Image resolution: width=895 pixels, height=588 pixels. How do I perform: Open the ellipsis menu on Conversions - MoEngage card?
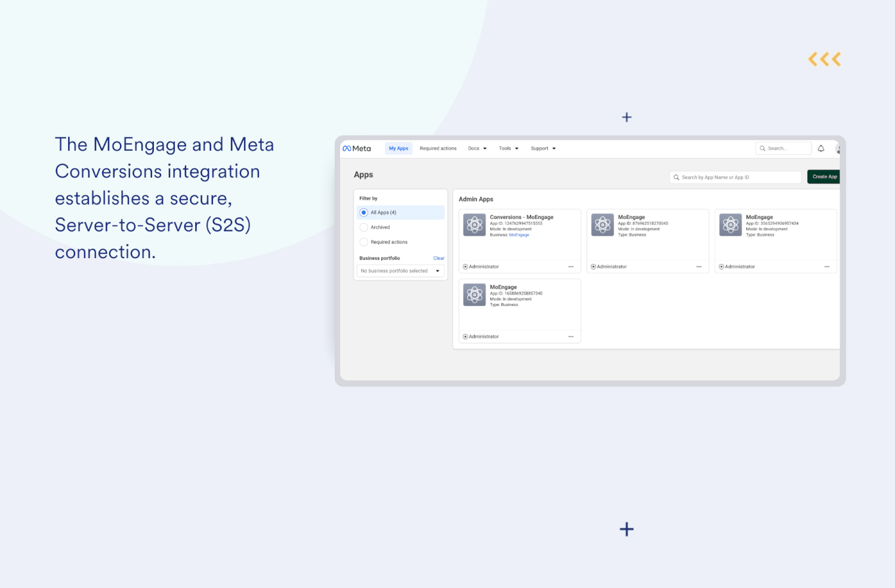pos(570,267)
